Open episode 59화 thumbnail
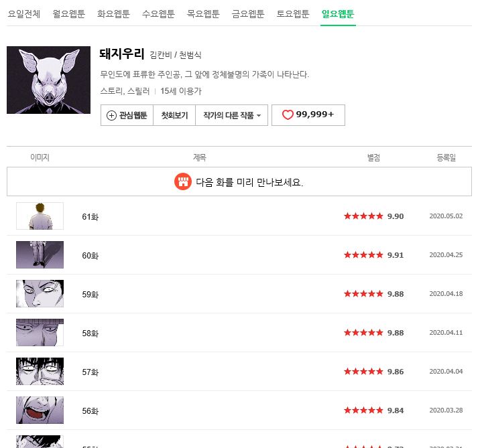This screenshot has height=448, width=482. [40, 293]
